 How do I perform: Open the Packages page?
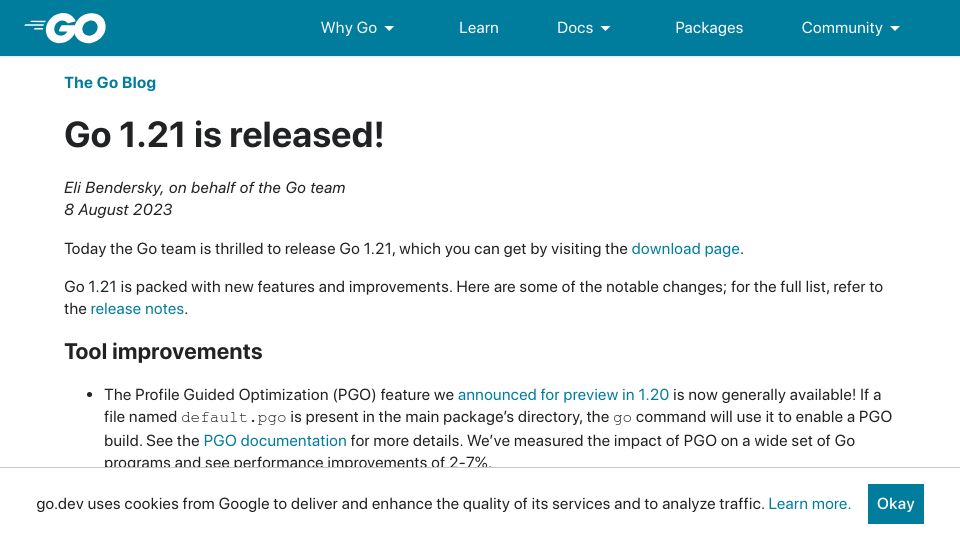pos(709,28)
